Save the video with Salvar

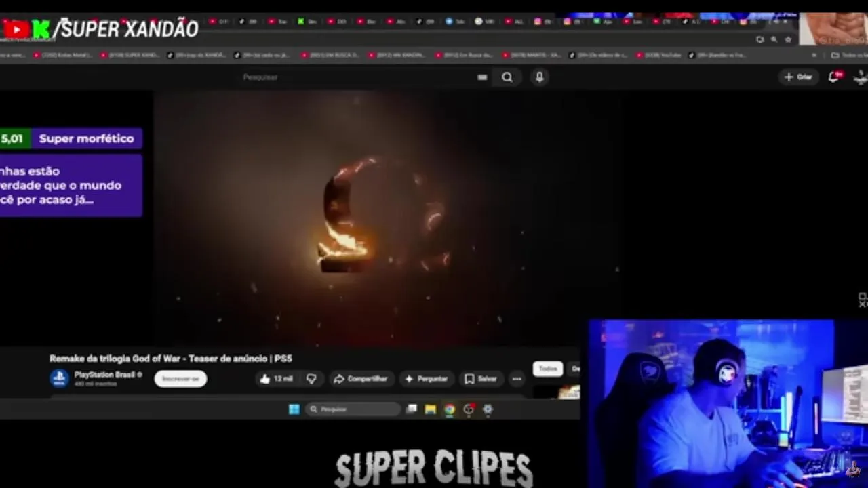(481, 379)
